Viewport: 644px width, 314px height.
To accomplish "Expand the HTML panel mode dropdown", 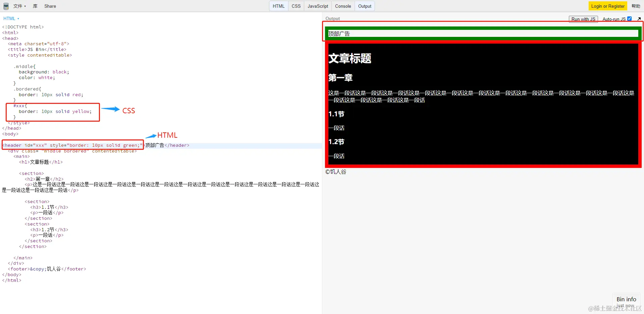I will [x=11, y=18].
